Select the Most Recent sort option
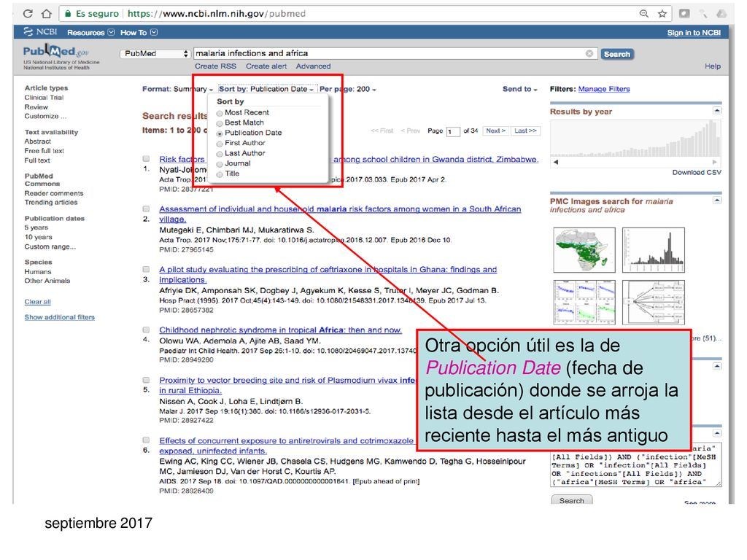This screenshot has height=560, width=747. pos(220,113)
